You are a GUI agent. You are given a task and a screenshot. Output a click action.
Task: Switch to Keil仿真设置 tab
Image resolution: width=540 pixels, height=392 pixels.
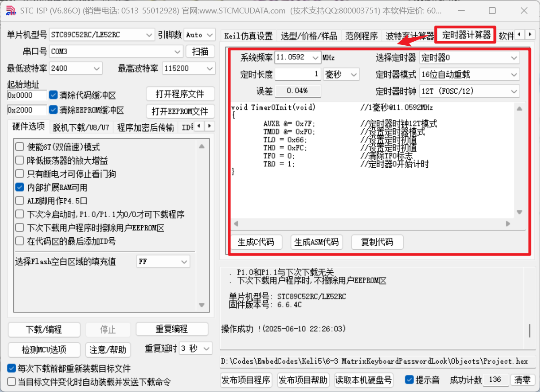(248, 36)
